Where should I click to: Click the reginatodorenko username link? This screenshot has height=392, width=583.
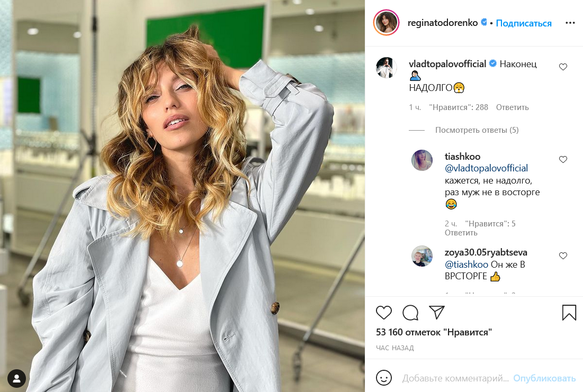pyautogui.click(x=443, y=23)
